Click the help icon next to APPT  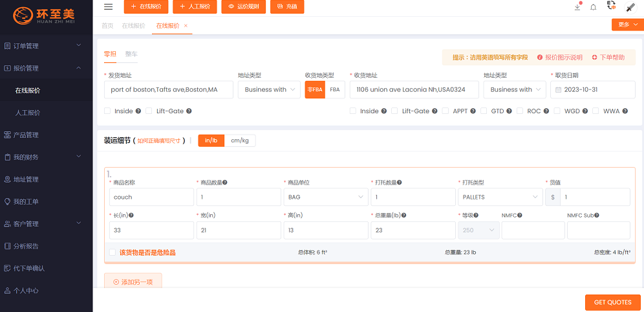click(x=473, y=111)
